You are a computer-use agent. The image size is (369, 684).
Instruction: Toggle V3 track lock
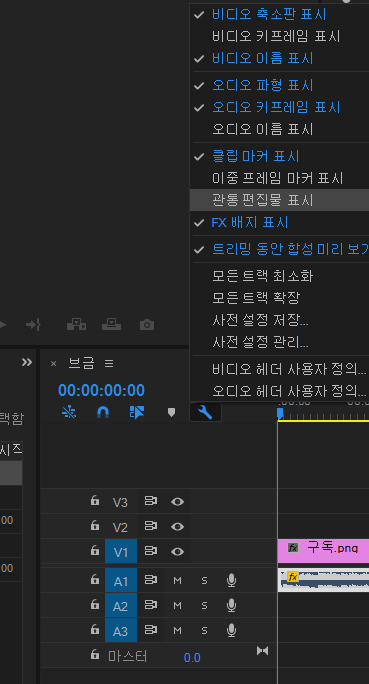pyautogui.click(x=95, y=501)
